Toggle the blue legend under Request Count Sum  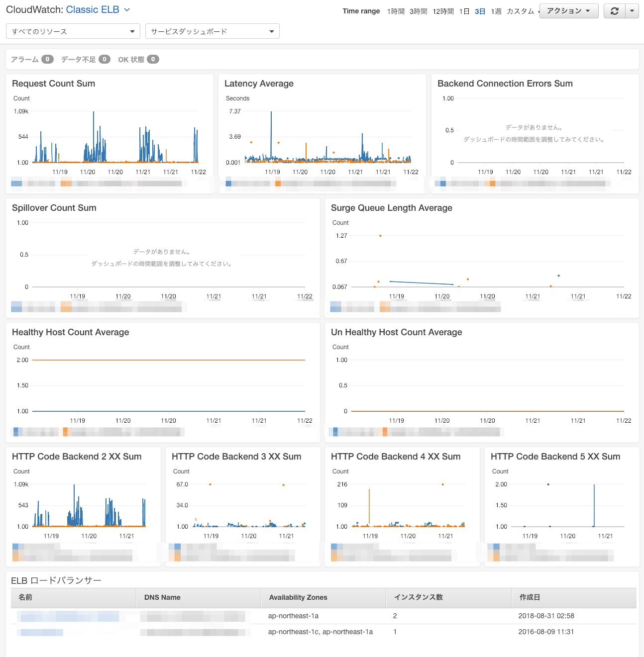[15, 183]
